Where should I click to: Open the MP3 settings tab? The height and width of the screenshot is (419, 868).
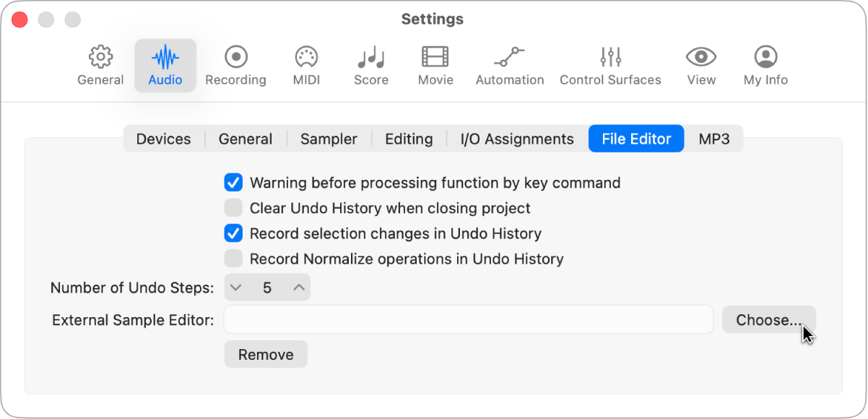click(714, 139)
